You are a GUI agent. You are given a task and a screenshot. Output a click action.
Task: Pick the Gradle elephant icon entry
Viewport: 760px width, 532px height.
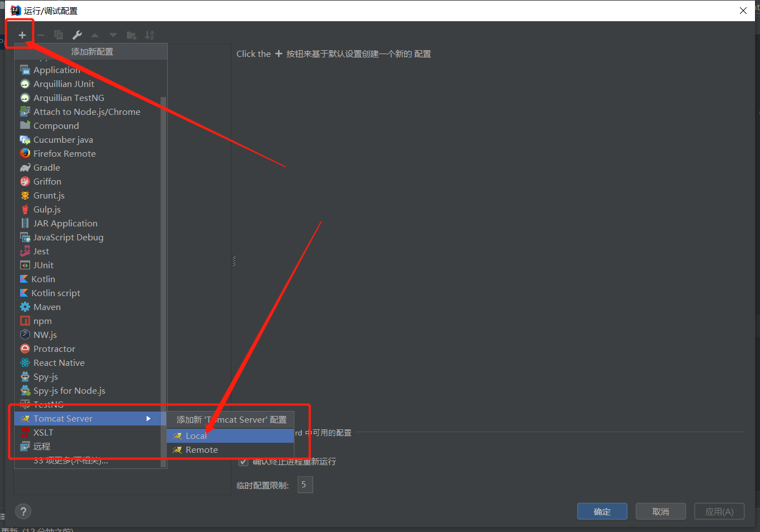point(25,168)
